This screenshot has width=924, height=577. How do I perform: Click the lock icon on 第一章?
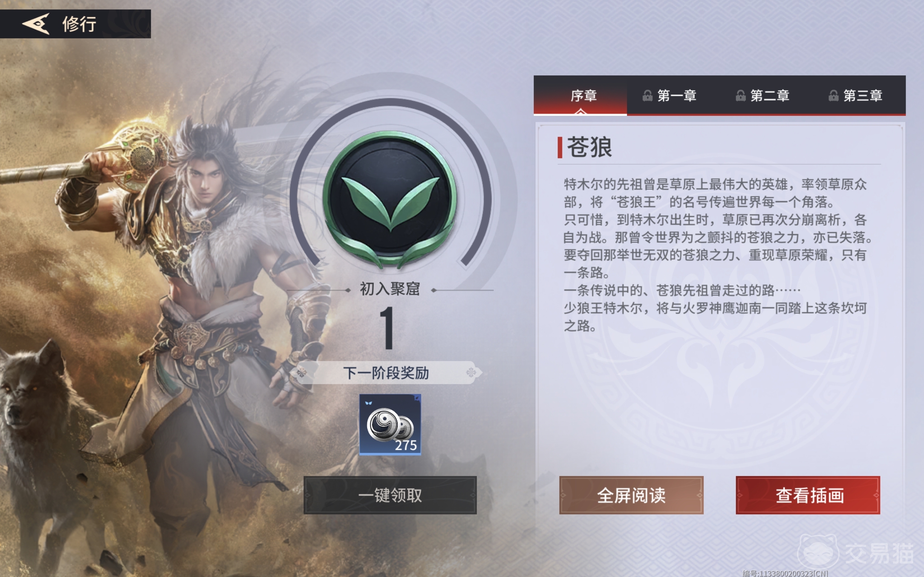(647, 96)
